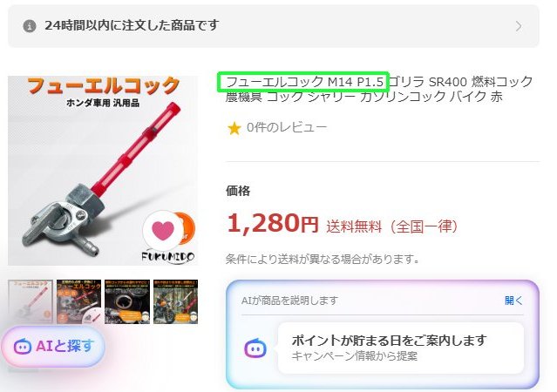
Task: Click the FUKUMIDO shop logo on image
Action: point(167,256)
